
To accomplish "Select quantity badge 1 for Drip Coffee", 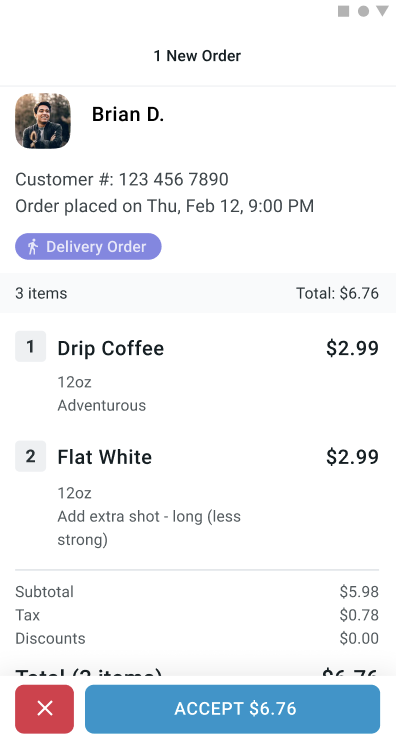I will 30,346.
